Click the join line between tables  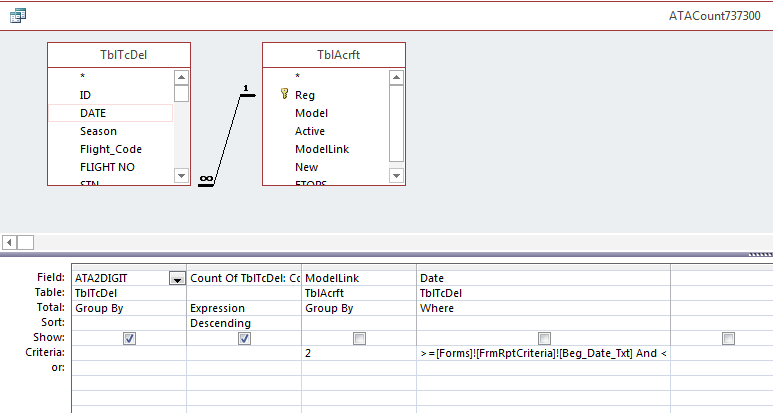pos(227,139)
